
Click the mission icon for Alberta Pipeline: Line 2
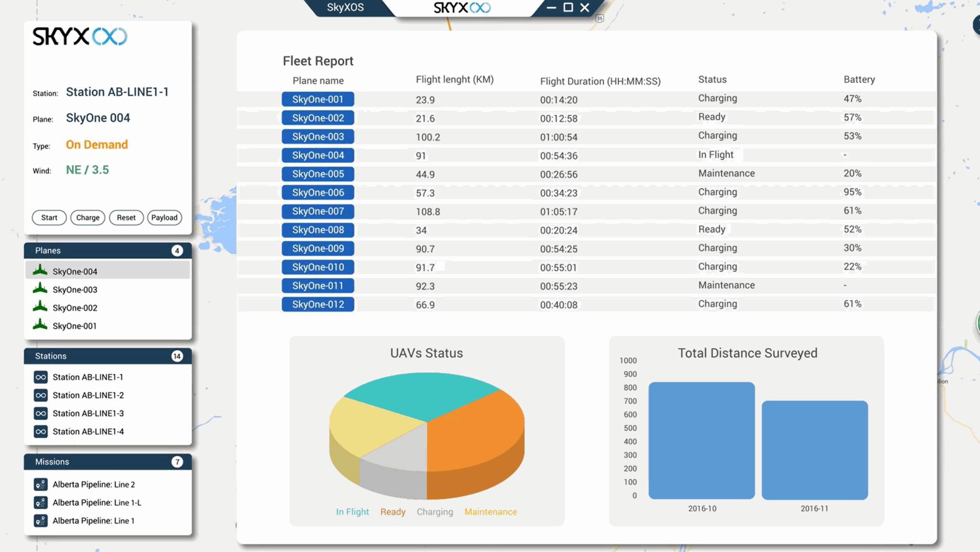40,484
